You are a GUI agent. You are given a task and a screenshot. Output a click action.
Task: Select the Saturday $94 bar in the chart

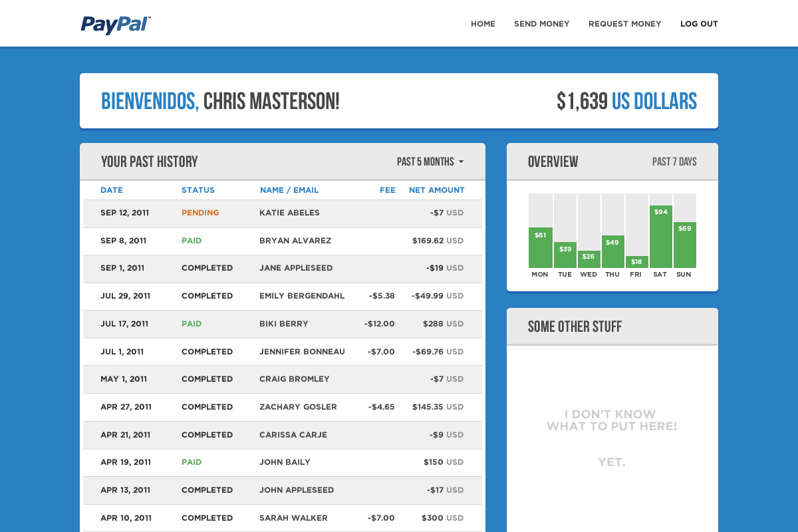661,237
